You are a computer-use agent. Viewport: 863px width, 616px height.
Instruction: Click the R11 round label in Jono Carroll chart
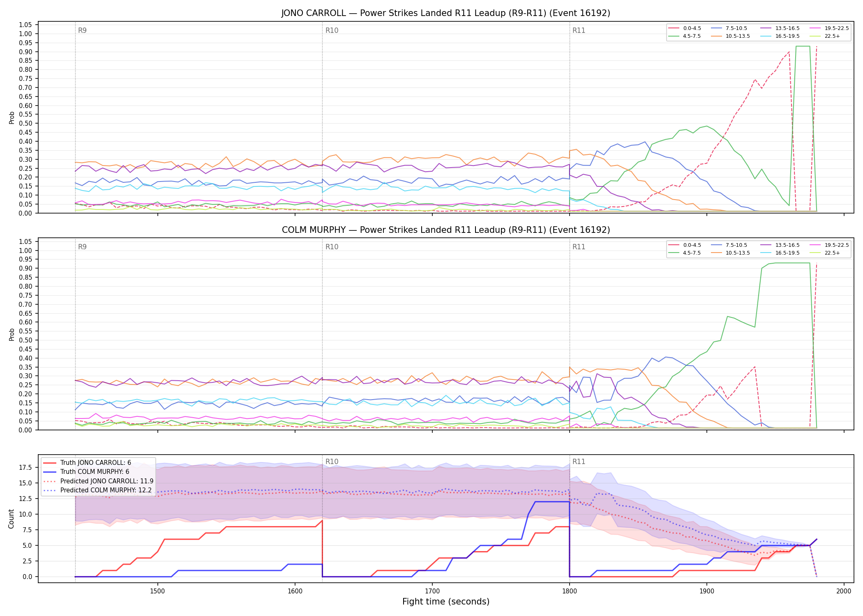coord(579,30)
